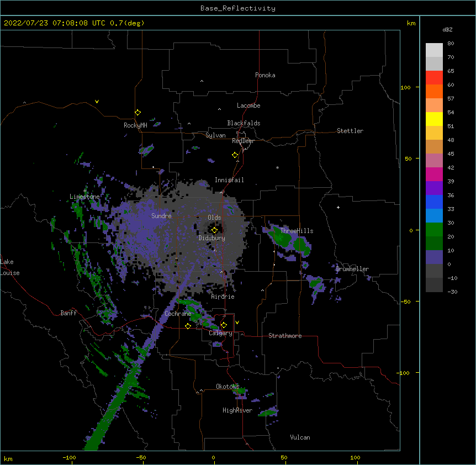This screenshot has height=465, width=476.
Task: Click the dBZ legend heading
Action: tap(447, 30)
